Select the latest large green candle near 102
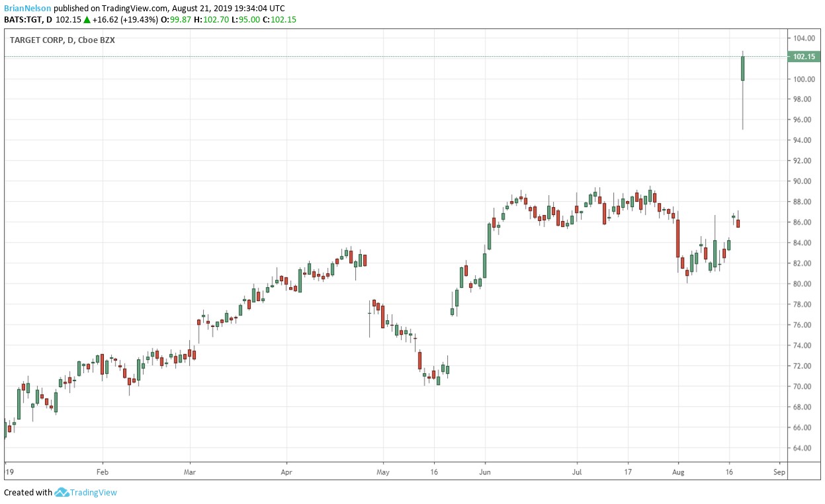Screen dimensions: 825x504 743,69
